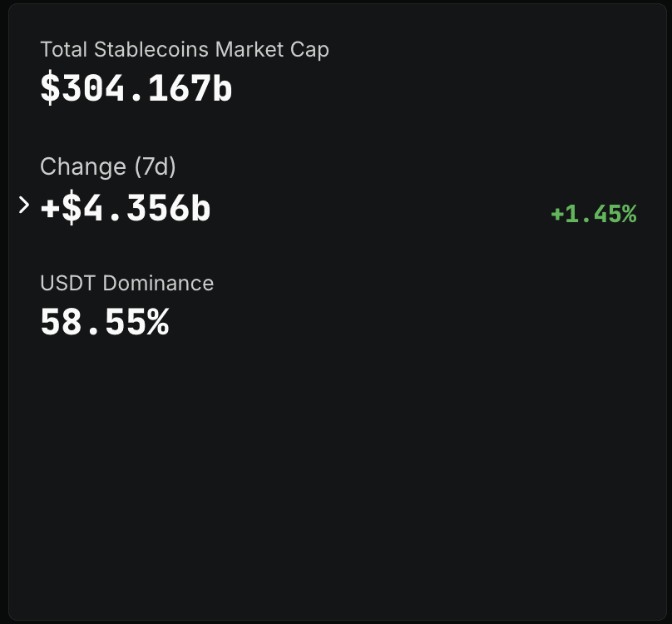Click the Market Cap words in the title
This screenshot has height=624, width=672.
click(x=272, y=49)
